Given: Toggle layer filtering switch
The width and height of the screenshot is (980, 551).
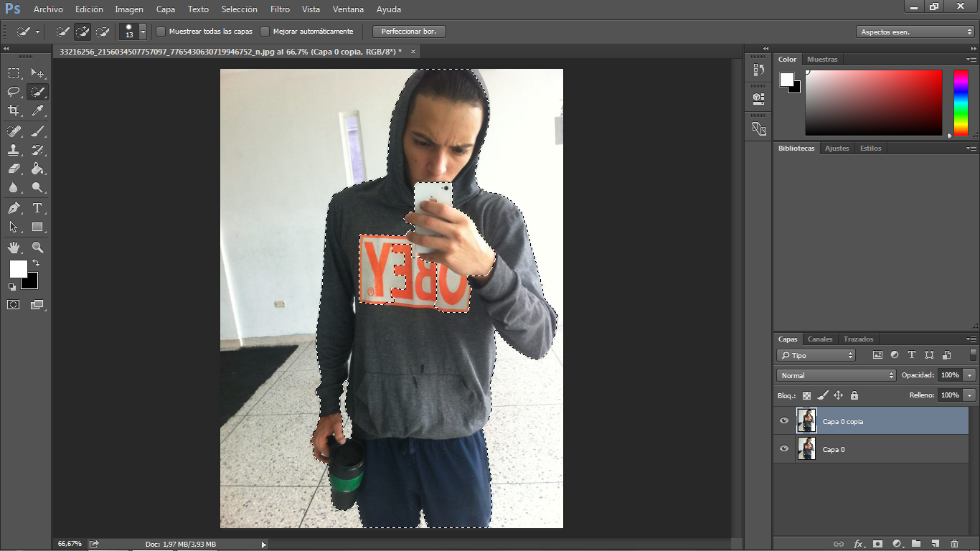Looking at the screenshot, I should click(x=974, y=354).
